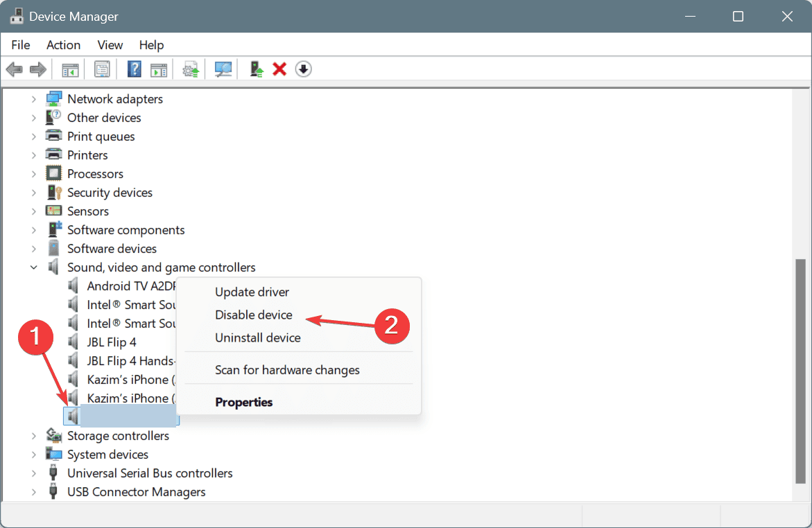Open the View menu
This screenshot has height=528, width=812.
tap(110, 45)
